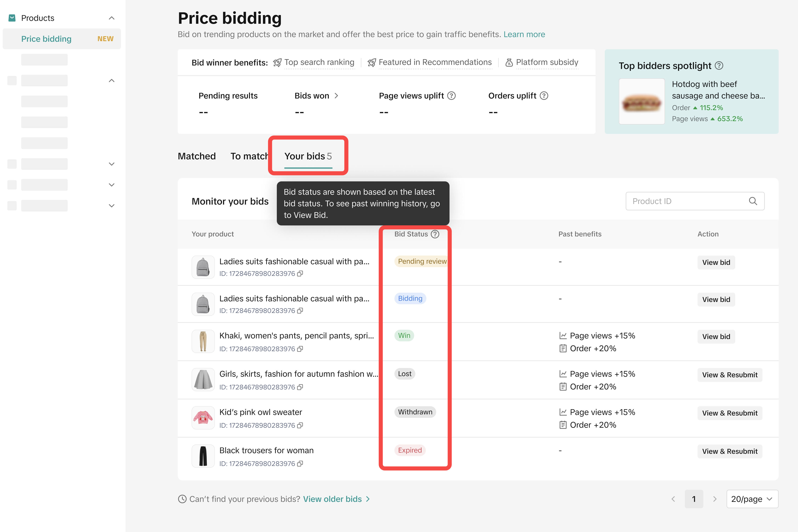798x532 pixels.
Task: Copy ID of Kid's pink owl sweater
Action: (x=300, y=425)
